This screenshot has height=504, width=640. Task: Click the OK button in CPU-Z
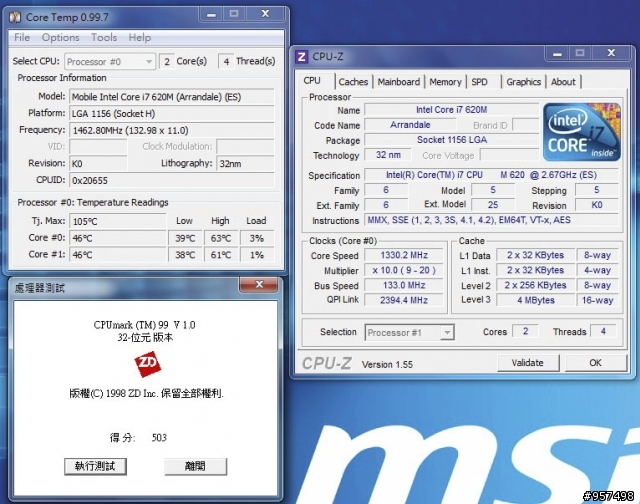(x=596, y=363)
